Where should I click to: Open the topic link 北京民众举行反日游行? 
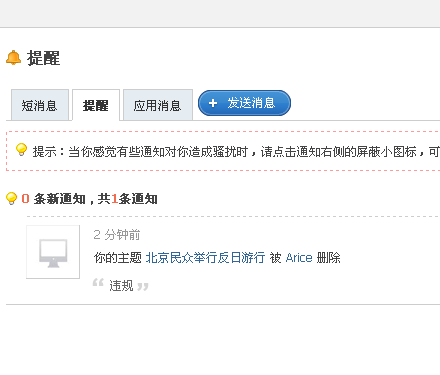click(x=205, y=258)
